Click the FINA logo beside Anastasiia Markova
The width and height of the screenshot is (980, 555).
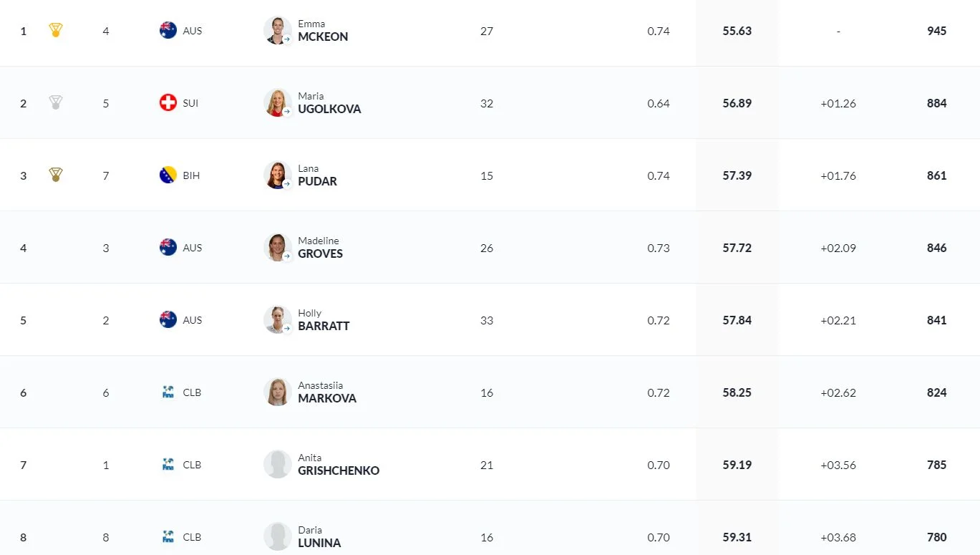click(168, 392)
